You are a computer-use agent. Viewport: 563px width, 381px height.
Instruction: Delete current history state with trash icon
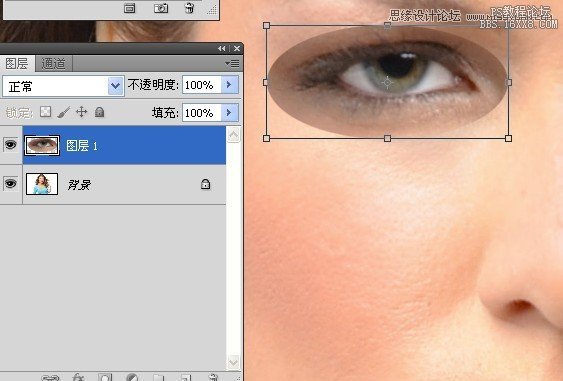pos(189,8)
